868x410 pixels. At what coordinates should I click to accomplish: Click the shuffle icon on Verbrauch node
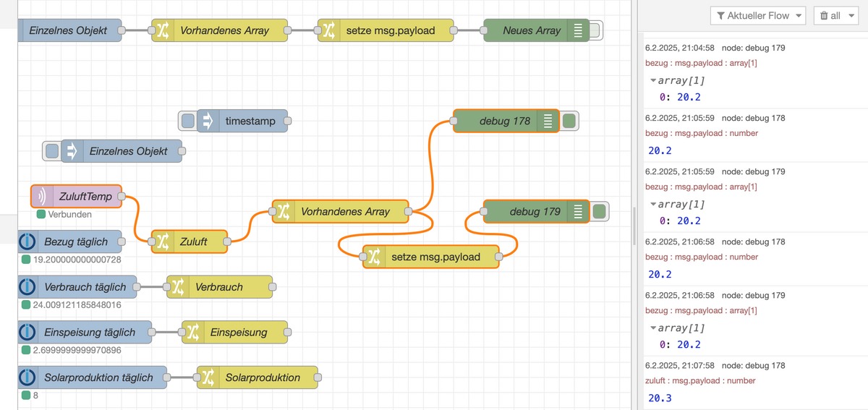(177, 287)
